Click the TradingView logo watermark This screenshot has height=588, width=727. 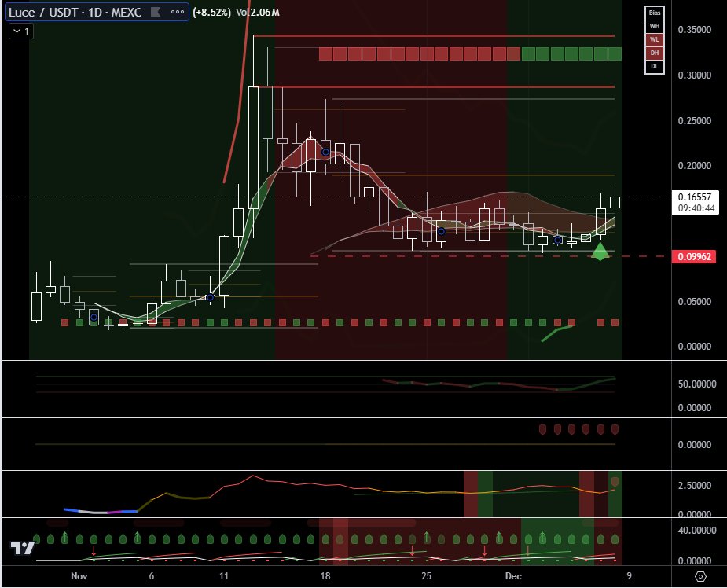(22, 548)
